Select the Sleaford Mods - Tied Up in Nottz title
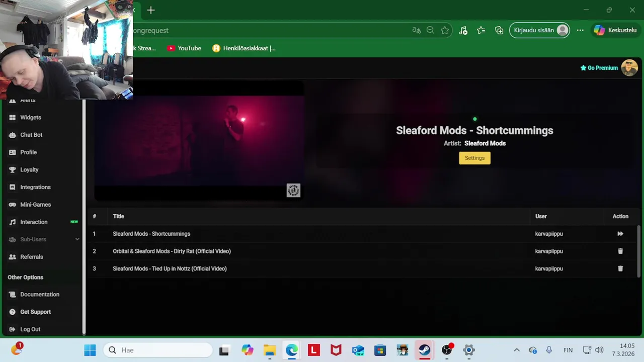Viewport: 644px width, 362px height. (x=170, y=268)
